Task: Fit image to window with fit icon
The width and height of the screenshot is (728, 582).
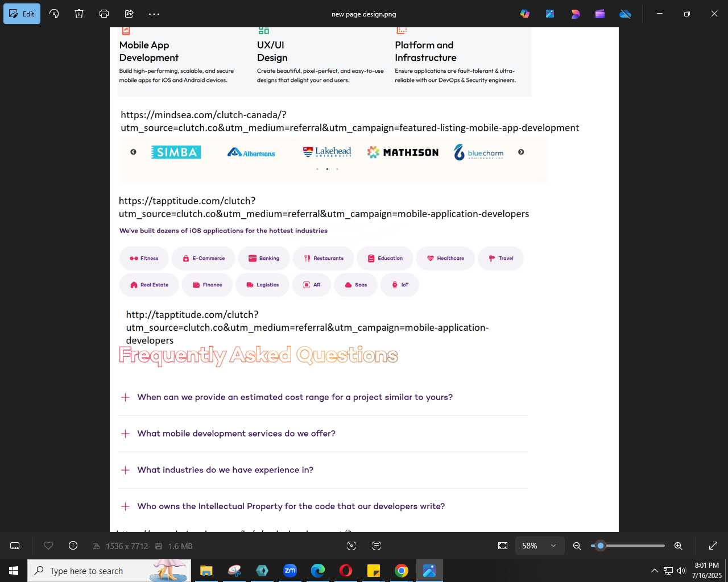Action: pos(503,546)
